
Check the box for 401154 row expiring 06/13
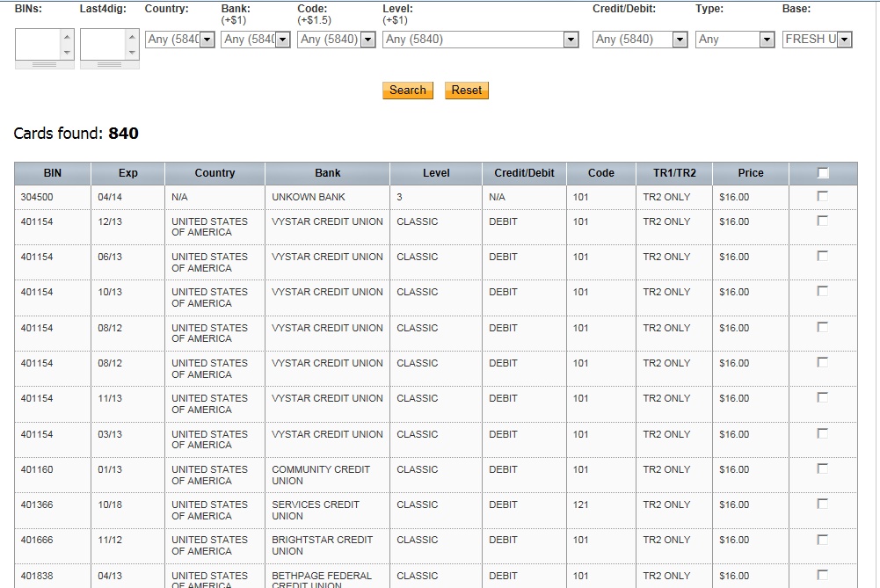click(823, 257)
